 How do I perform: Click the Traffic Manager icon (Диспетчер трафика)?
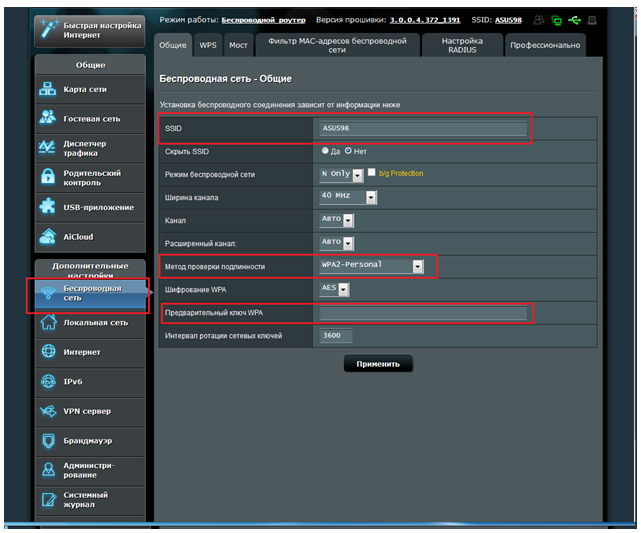[47, 147]
